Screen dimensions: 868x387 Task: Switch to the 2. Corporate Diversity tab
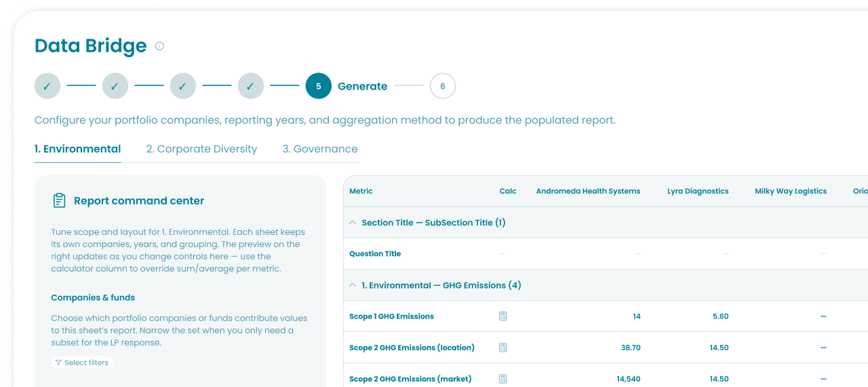tap(202, 149)
